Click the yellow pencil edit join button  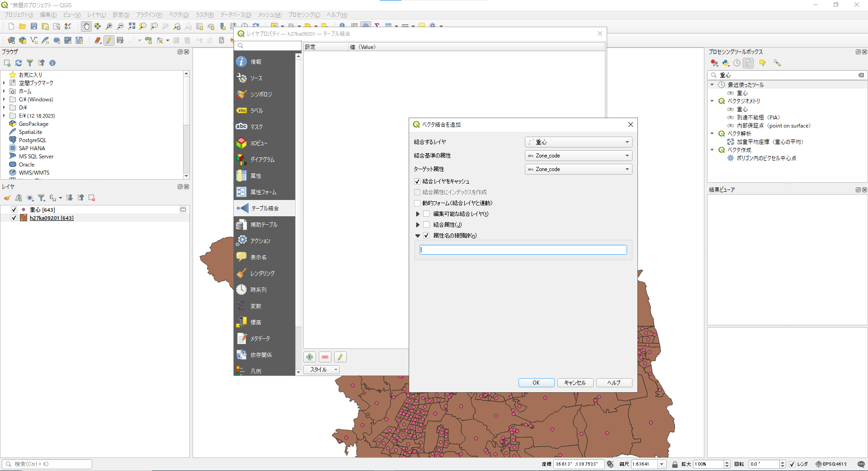coord(340,357)
